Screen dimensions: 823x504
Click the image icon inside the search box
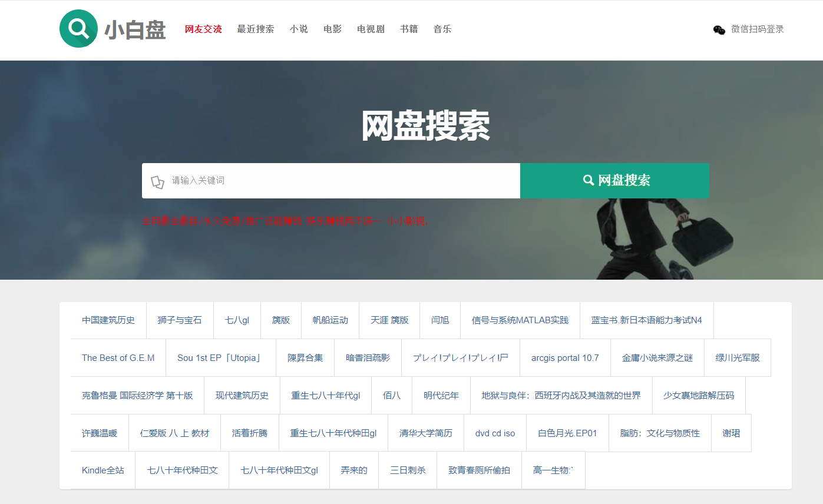157,182
